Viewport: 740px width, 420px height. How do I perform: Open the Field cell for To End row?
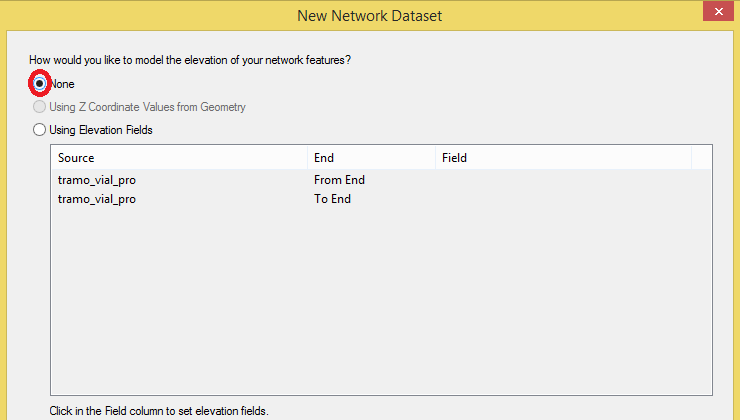[562, 199]
